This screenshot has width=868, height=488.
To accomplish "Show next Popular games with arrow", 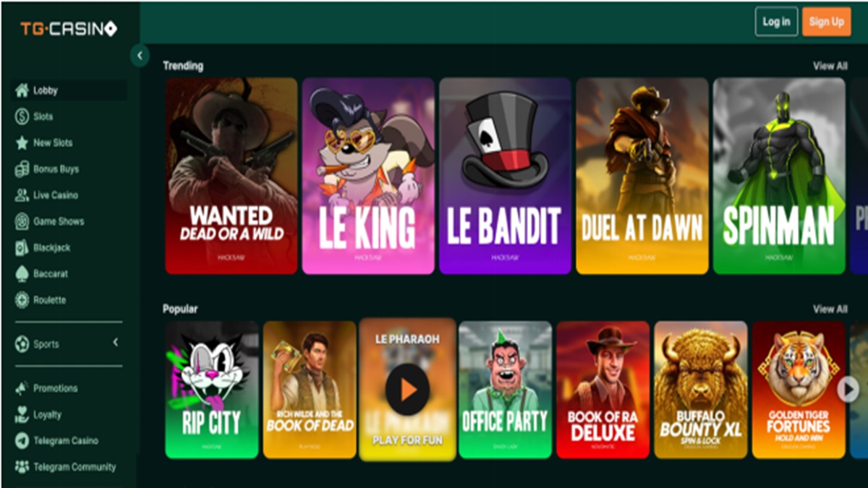I will pyautogui.click(x=847, y=390).
